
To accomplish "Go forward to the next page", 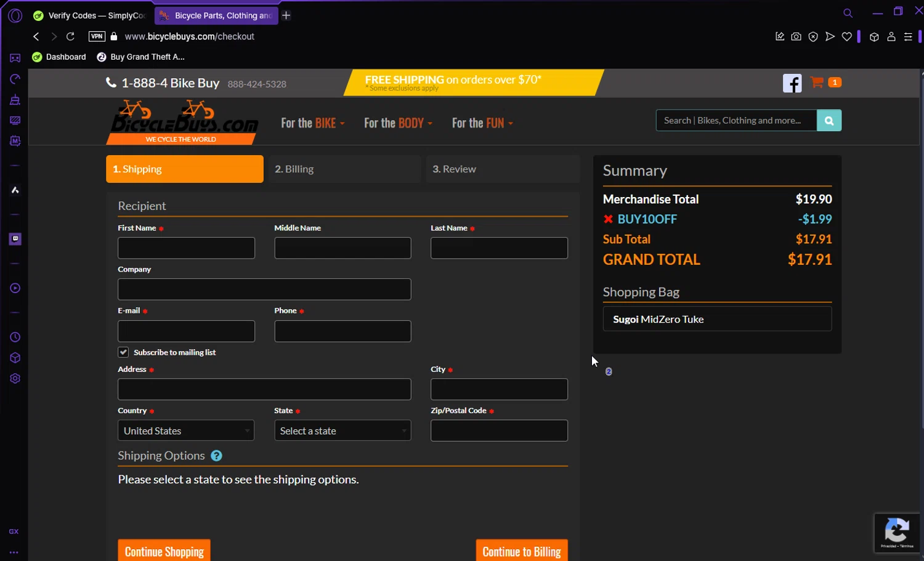I will (54, 36).
